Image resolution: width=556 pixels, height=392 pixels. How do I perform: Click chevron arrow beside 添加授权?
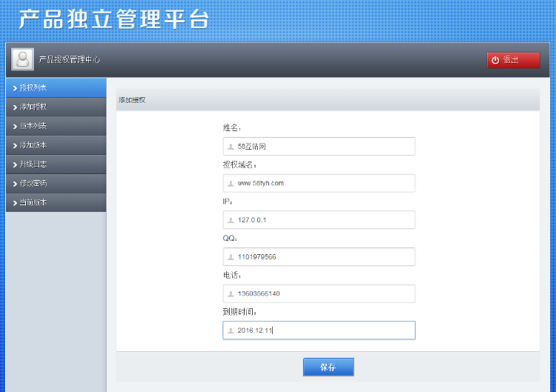click(x=15, y=107)
